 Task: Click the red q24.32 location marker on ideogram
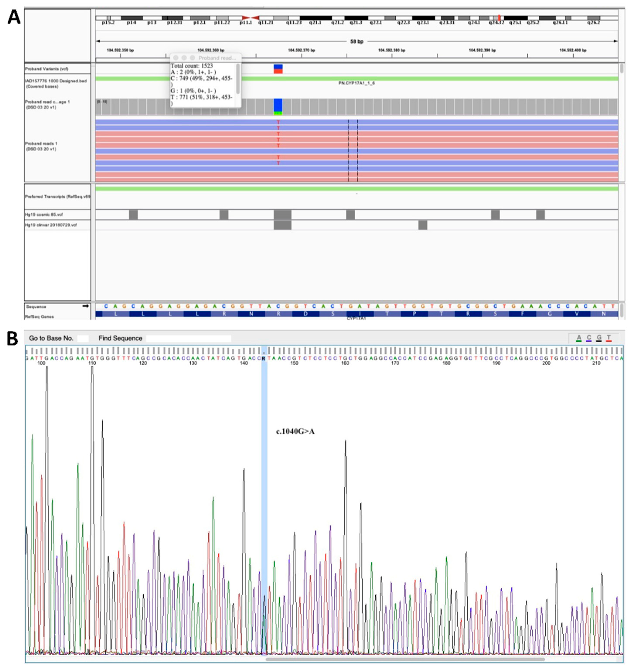tap(499, 18)
